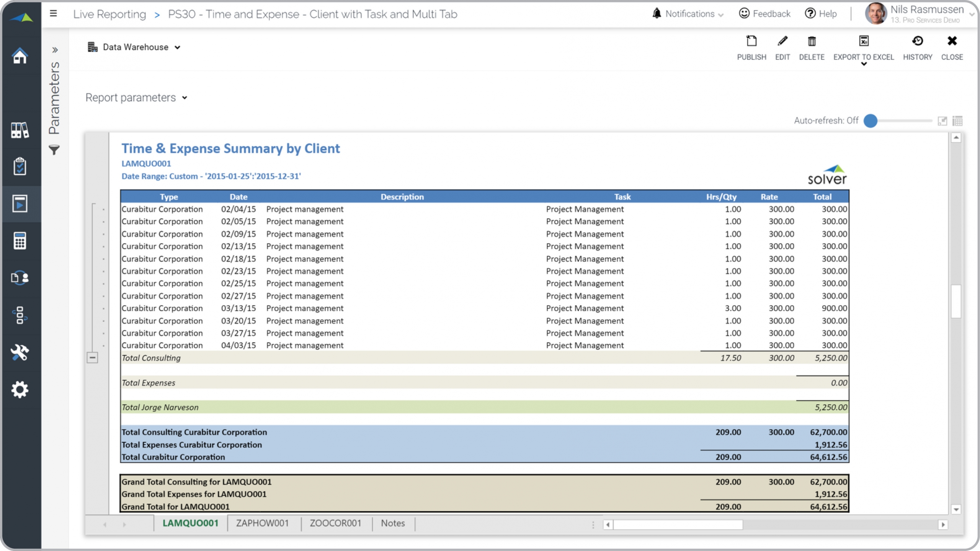Click the Live Reporting breadcrumb link
The height and width of the screenshot is (551, 980).
point(109,14)
